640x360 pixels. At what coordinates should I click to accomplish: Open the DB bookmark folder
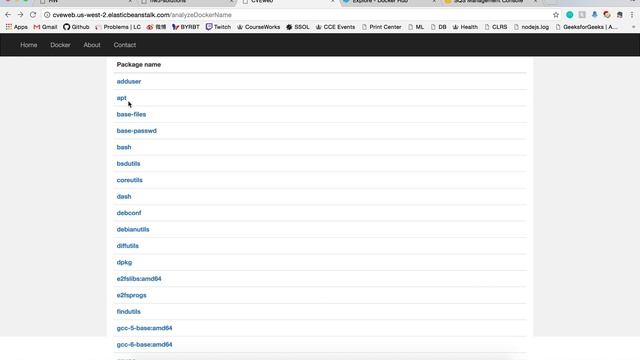(x=439, y=27)
